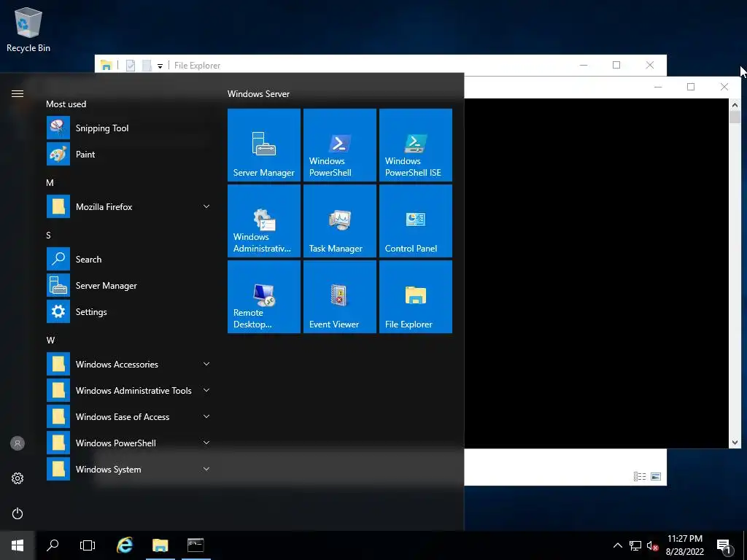The width and height of the screenshot is (747, 560).
Task: Open Snipping Tool from Most used
Action: pyautogui.click(x=130, y=128)
